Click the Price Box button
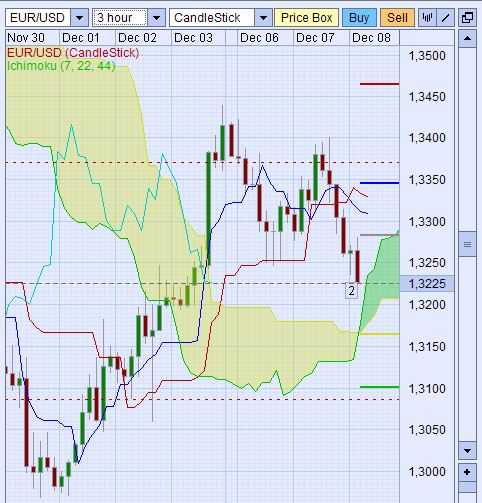 [x=306, y=18]
